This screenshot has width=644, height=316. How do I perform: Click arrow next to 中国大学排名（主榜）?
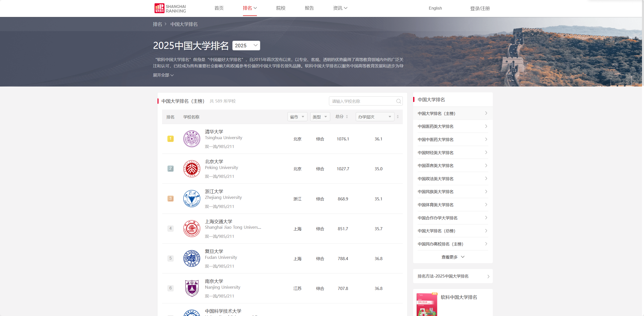coord(486,113)
